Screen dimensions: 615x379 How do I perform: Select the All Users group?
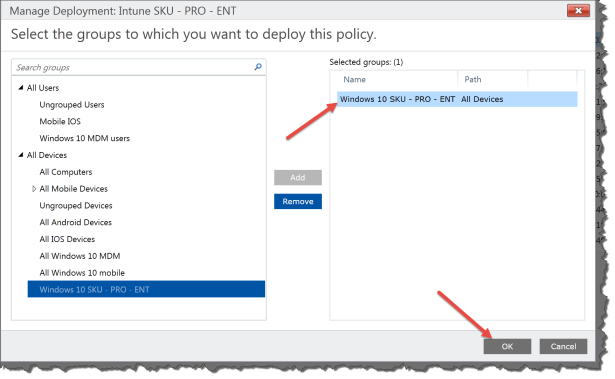[43, 88]
